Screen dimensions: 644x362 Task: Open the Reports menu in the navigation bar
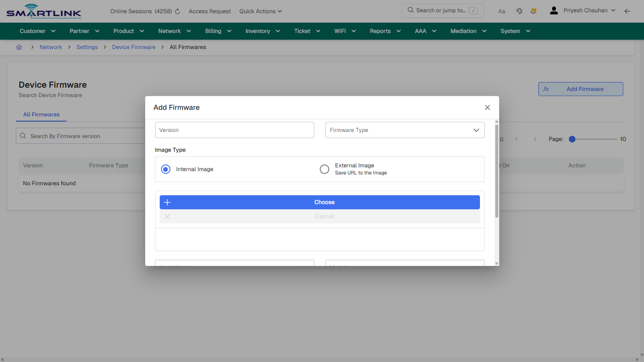pos(385,31)
